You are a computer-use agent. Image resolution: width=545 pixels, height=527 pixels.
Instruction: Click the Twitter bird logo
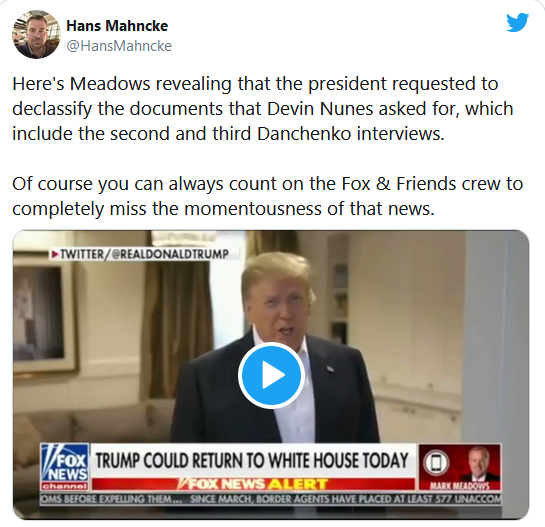(518, 23)
